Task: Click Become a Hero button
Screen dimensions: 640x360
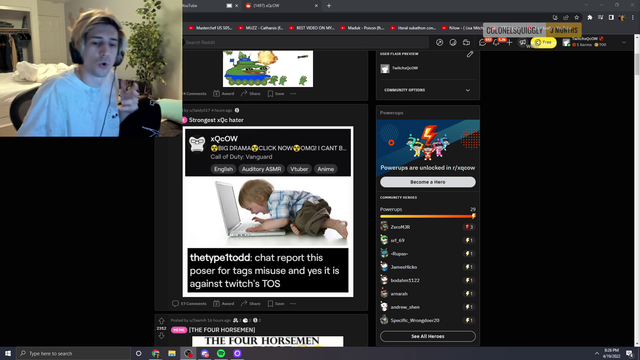Action: pyautogui.click(x=428, y=182)
